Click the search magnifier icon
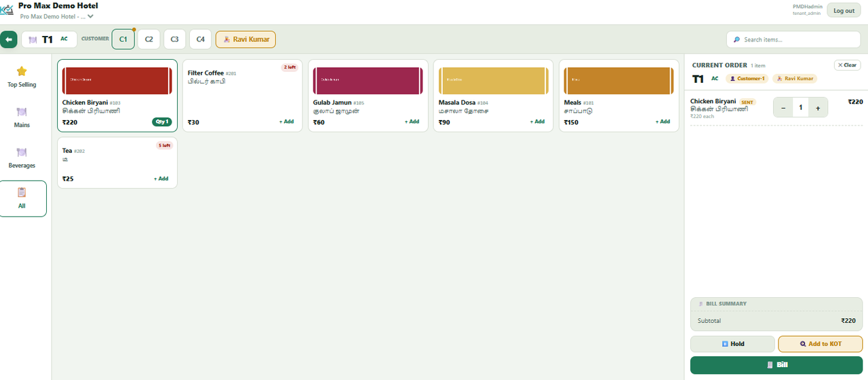This screenshot has height=380, width=868. pos(736,39)
